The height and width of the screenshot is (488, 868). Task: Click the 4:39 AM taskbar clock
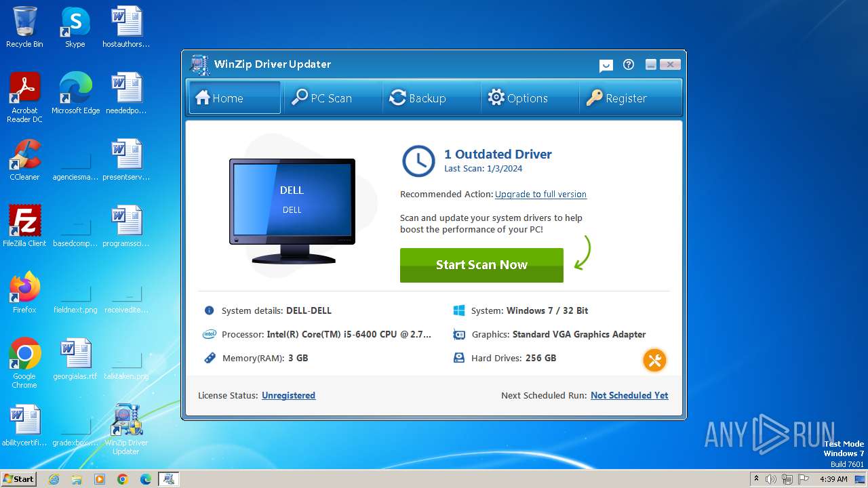(833, 479)
